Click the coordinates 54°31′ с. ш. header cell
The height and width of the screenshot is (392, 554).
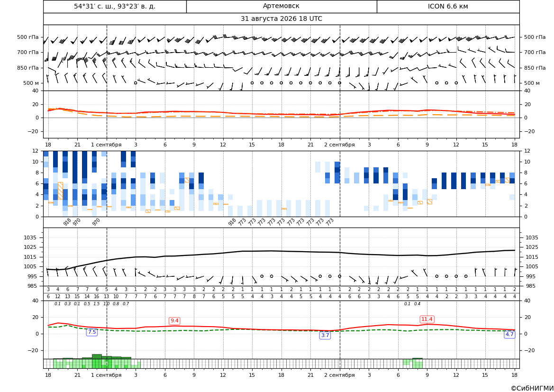(115, 6)
